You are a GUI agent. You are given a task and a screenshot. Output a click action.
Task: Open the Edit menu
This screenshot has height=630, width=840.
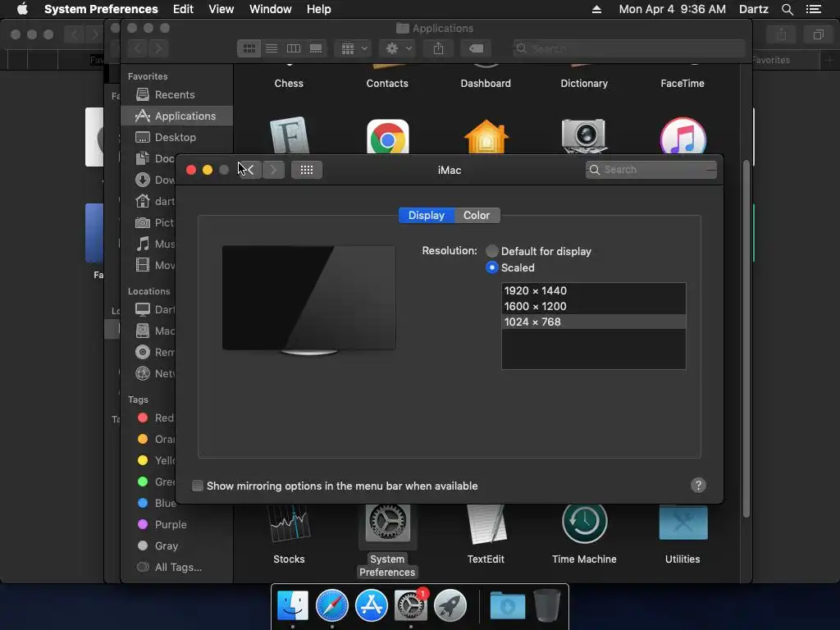pos(183,9)
